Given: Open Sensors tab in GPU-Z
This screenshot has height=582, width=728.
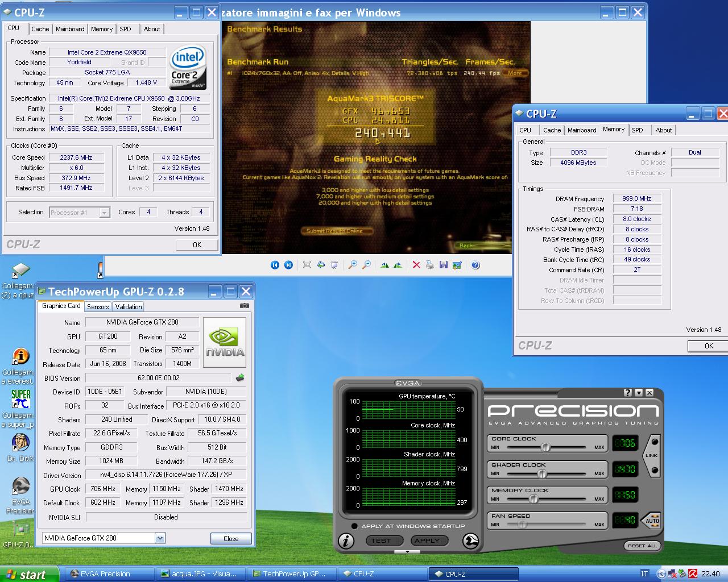Looking at the screenshot, I should pyautogui.click(x=98, y=306).
